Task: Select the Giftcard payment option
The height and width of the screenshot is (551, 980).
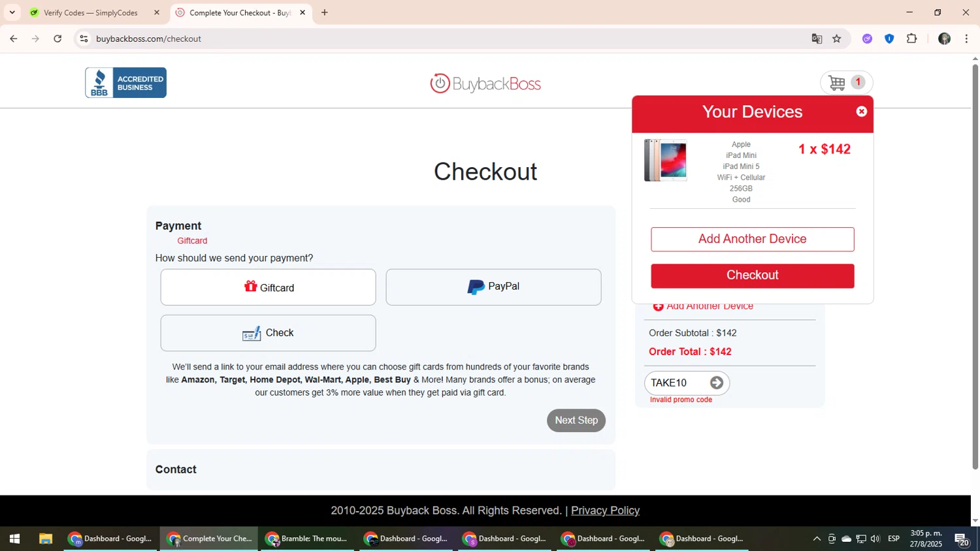Action: click(268, 287)
